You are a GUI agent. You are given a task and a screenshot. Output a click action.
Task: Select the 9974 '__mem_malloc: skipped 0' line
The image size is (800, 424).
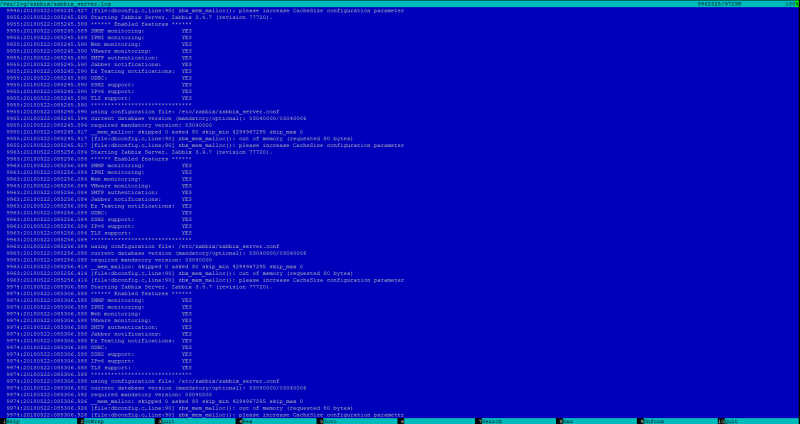[155, 402]
